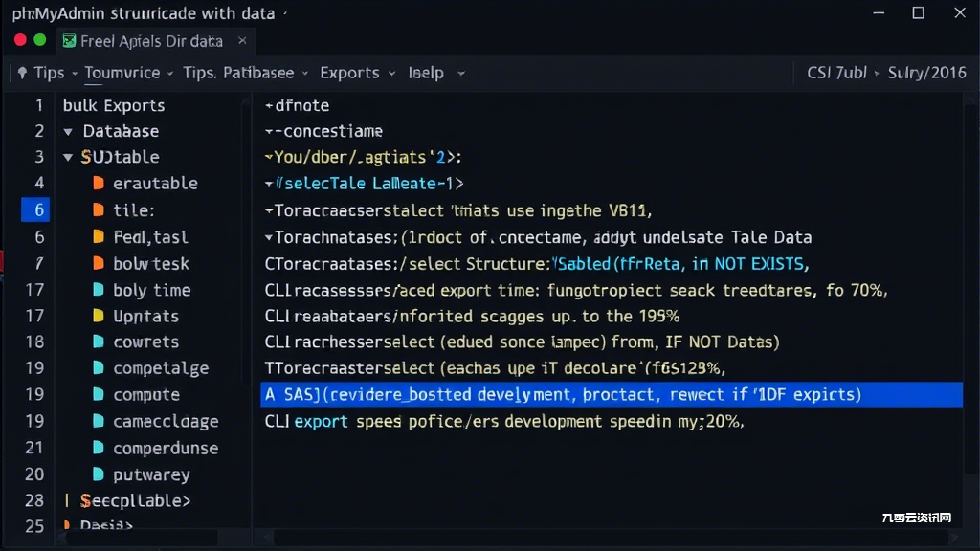Click the red dot window control
This screenshot has width=980, height=551.
click(20, 40)
